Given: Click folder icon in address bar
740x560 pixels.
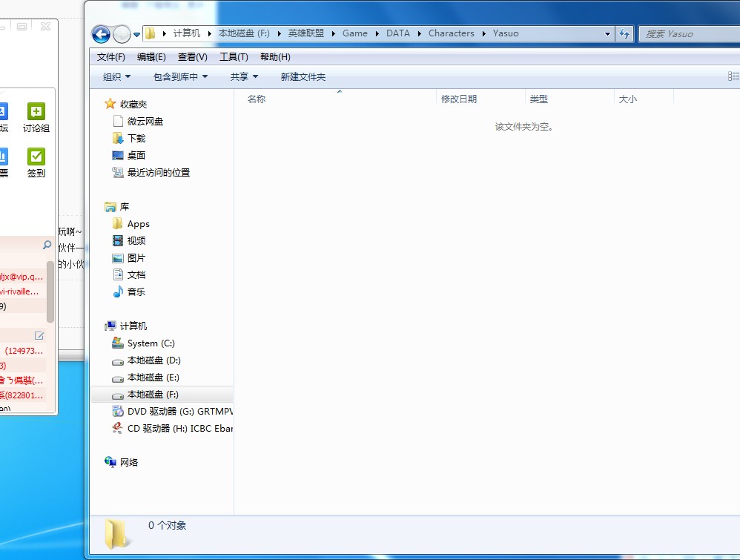Looking at the screenshot, I should coord(150,33).
